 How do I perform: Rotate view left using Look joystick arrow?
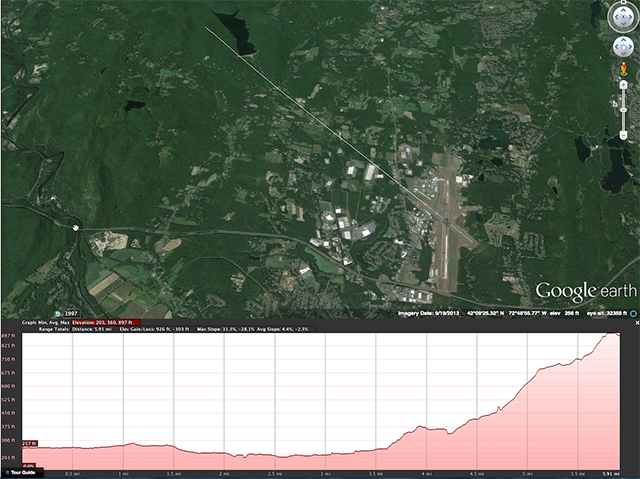tap(616, 18)
